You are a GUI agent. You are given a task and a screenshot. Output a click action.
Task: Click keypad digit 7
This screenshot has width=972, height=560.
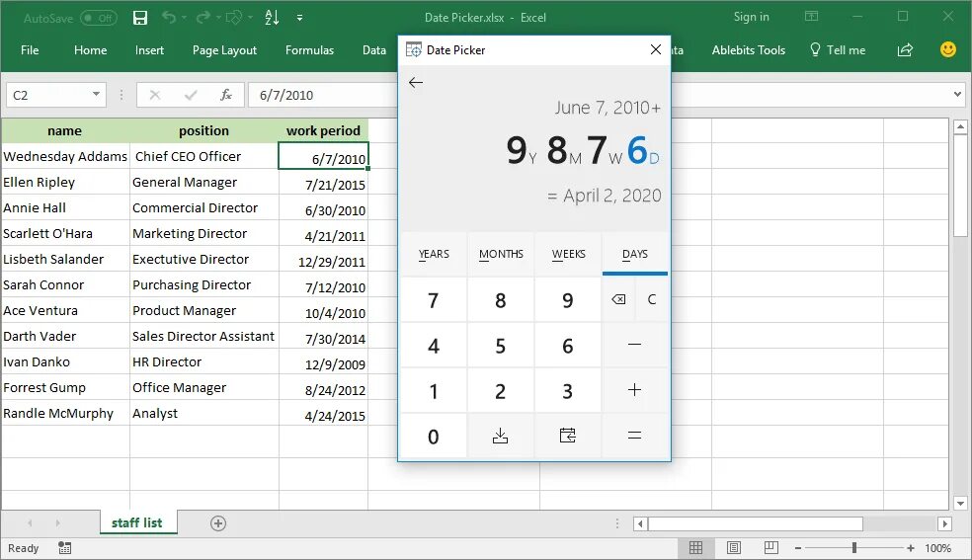tap(434, 300)
